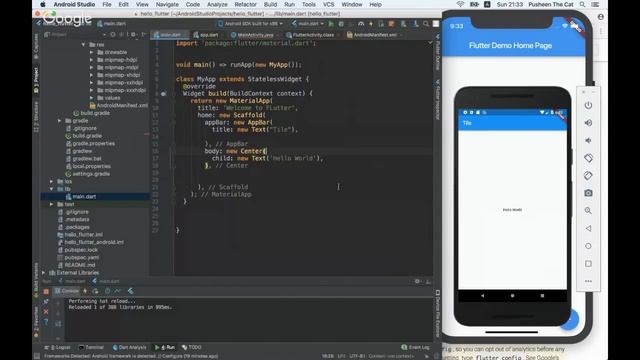
Task: Expand the values folder
Action: (91, 98)
